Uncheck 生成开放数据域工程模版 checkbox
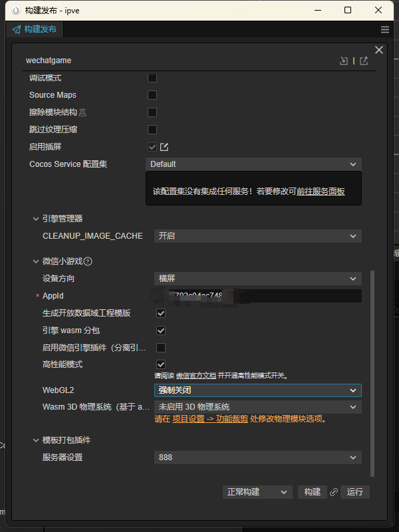This screenshot has height=532, width=399. 161,313
